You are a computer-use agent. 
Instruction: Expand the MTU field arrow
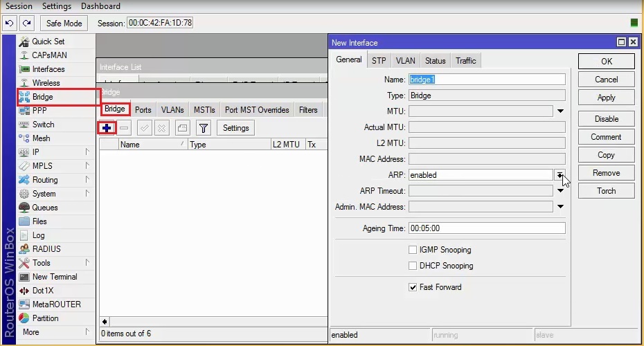(x=560, y=111)
